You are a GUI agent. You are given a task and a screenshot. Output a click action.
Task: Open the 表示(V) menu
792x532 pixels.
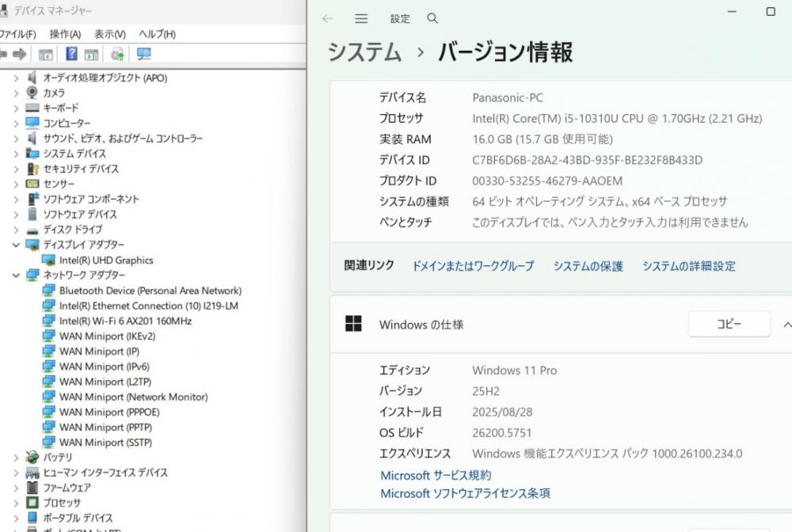tap(110, 34)
